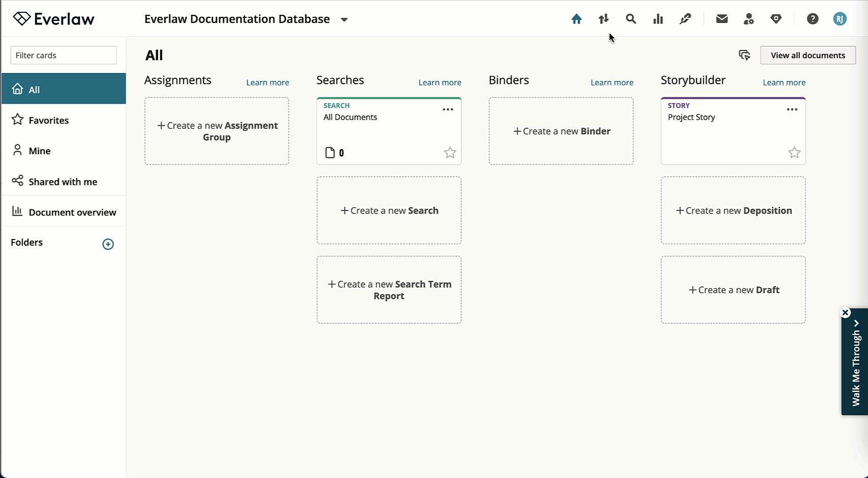Screen dimensions: 868x478
Task: Open the Help question mark icon
Action: tap(813, 19)
